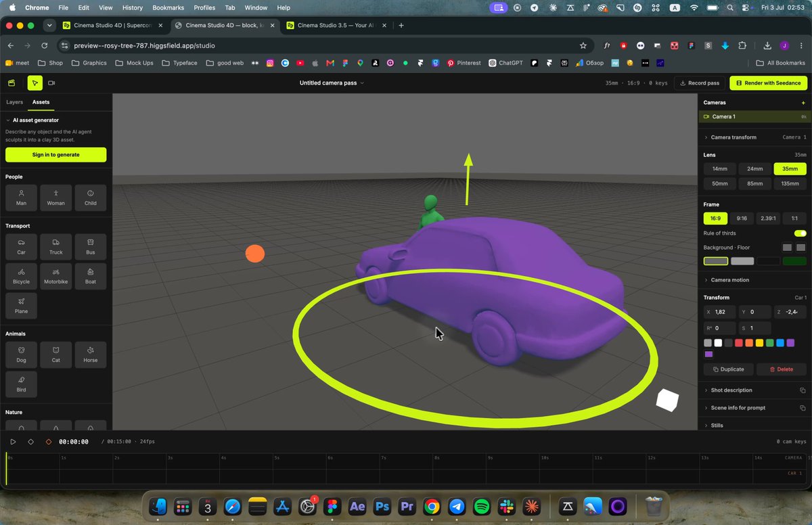Click Sign in to generate

click(x=55, y=155)
